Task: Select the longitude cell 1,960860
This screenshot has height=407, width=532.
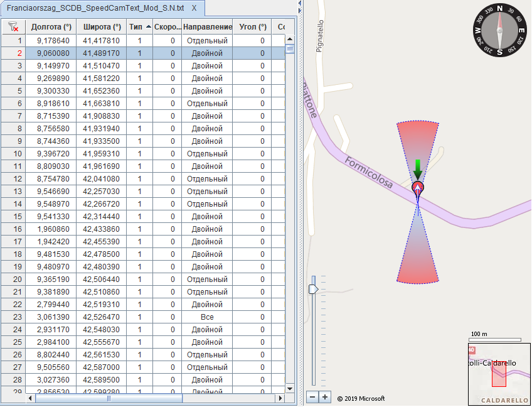Action: click(51, 229)
